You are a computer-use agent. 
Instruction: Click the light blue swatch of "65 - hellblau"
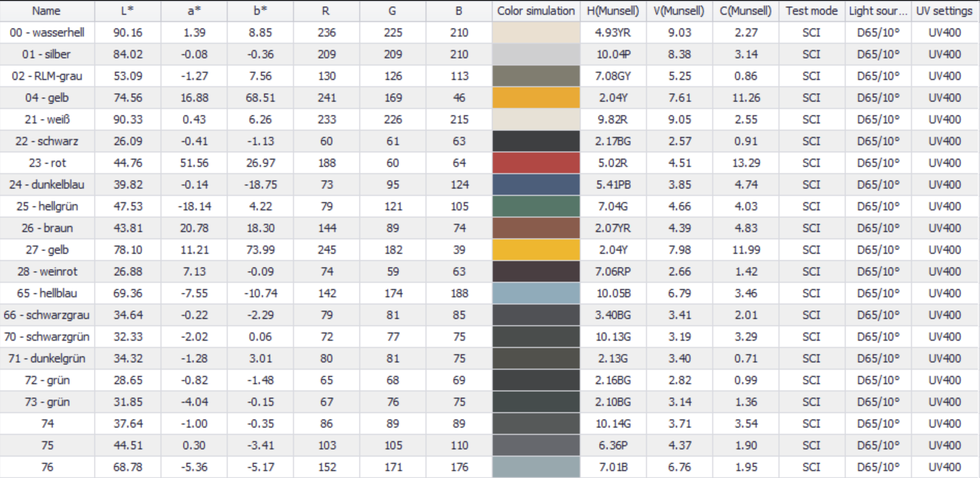click(x=535, y=293)
